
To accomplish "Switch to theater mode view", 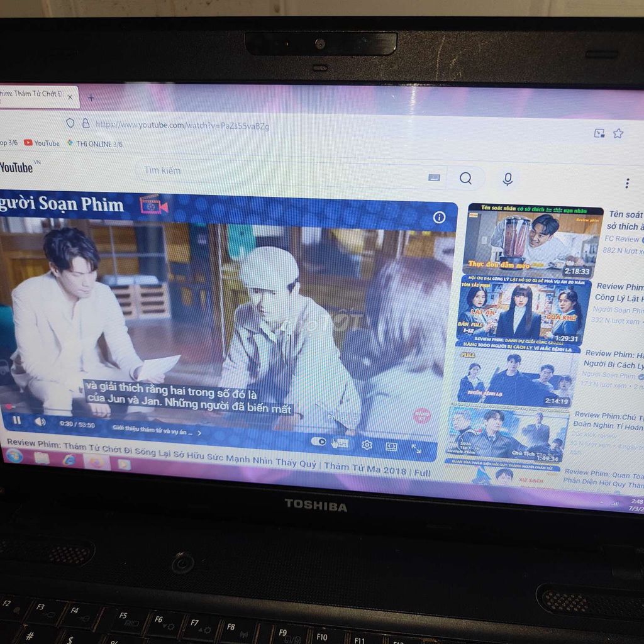I will pos(391,447).
